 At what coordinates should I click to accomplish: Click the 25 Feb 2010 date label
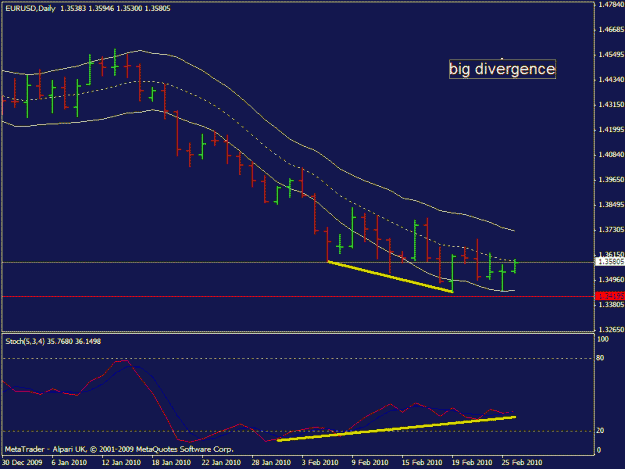pyautogui.click(x=522, y=463)
